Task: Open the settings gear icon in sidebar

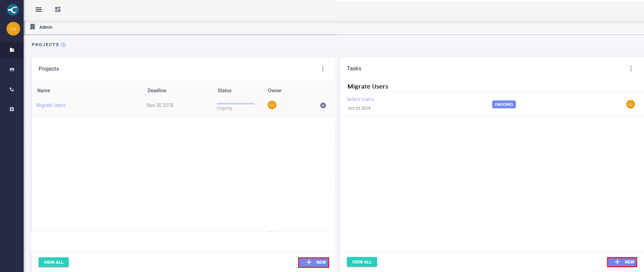Action: coord(12,109)
